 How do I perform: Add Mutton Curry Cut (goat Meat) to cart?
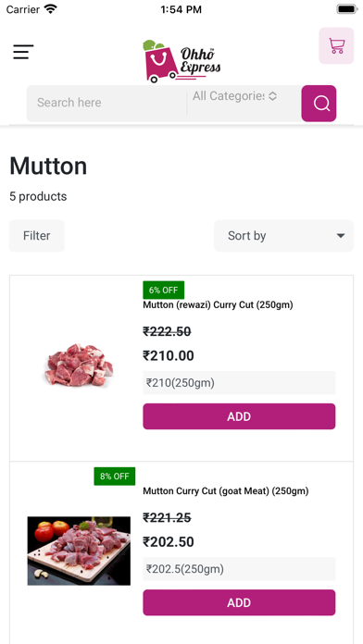pyautogui.click(x=239, y=602)
